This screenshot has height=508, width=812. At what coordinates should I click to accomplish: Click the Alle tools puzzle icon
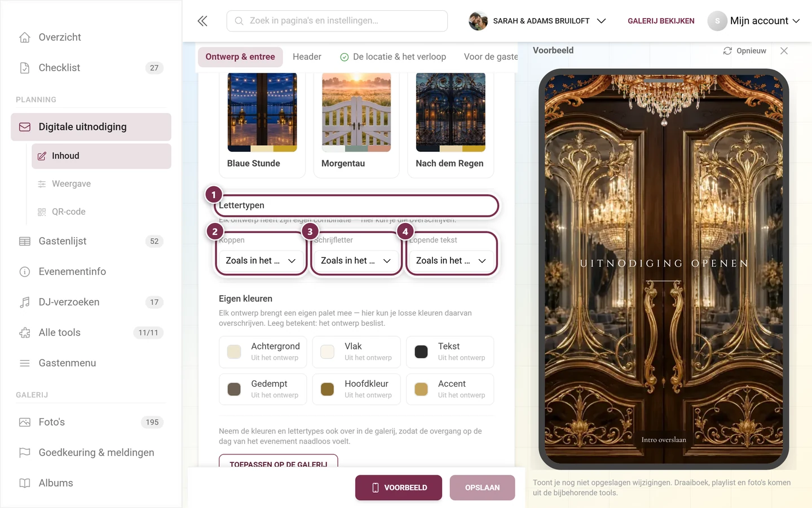(x=25, y=332)
